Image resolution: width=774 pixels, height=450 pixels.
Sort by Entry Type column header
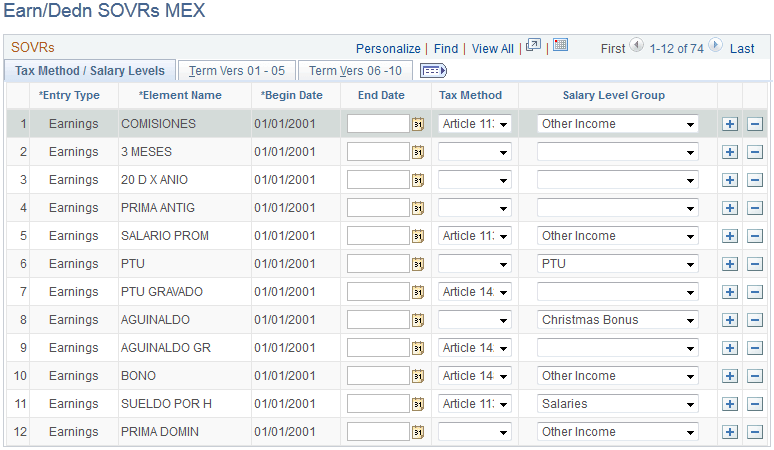click(x=69, y=95)
